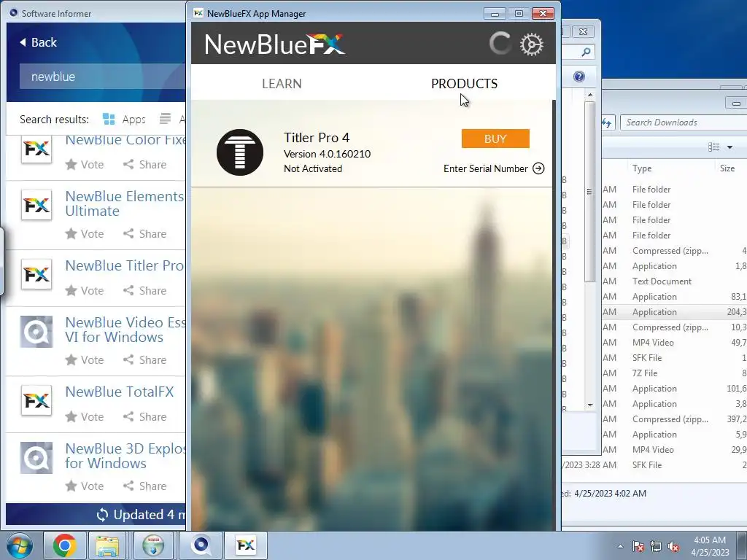
Task: Switch to the PRODUCTS tab
Action: [464, 84]
